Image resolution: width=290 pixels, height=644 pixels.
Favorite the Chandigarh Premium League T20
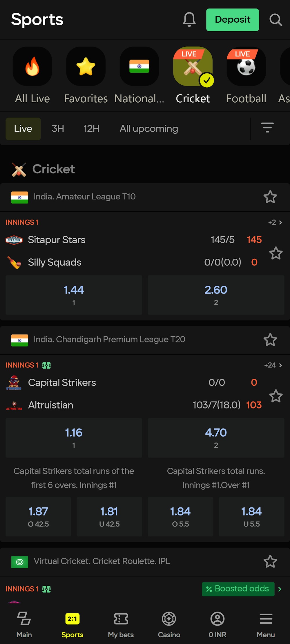click(x=270, y=340)
